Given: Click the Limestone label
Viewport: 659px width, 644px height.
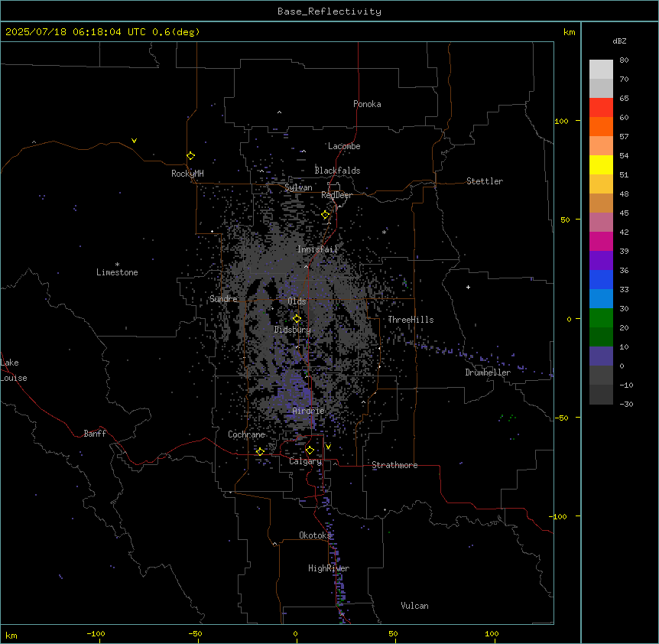Looking at the screenshot, I should click(x=117, y=272).
